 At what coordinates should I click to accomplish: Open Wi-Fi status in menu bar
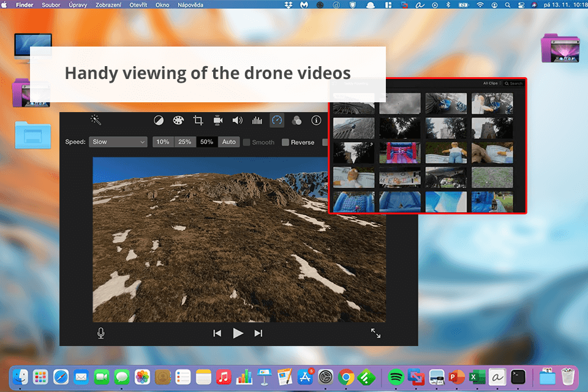click(x=480, y=5)
